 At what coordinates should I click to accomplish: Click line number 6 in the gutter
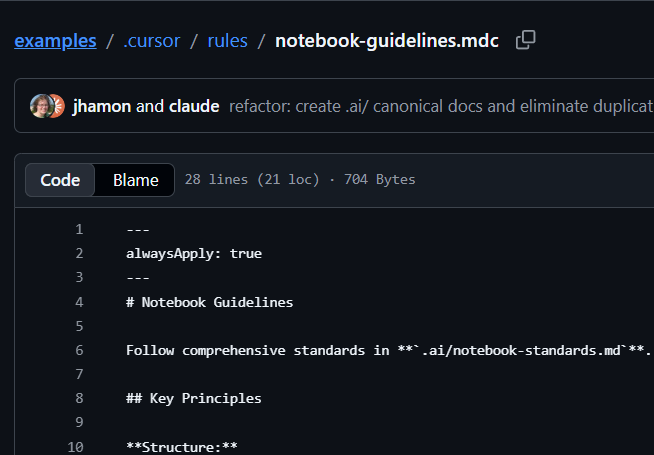tap(79, 350)
